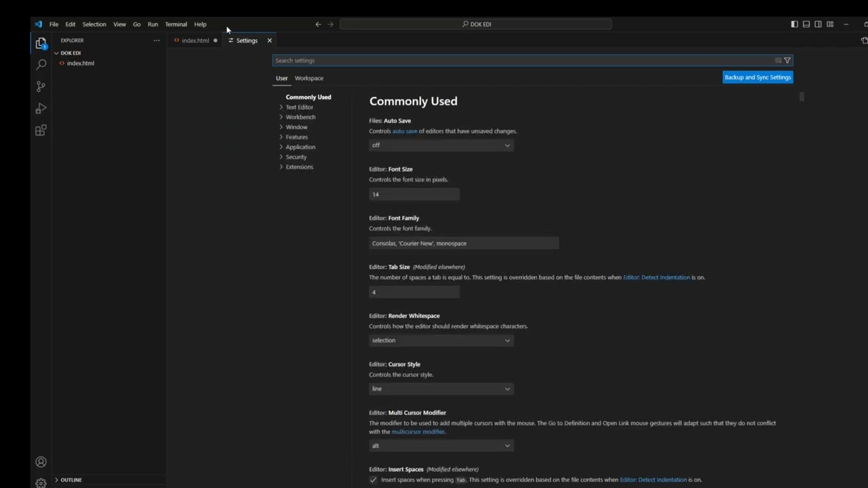
Task: Switch to the index.html editor tab
Action: coord(195,41)
